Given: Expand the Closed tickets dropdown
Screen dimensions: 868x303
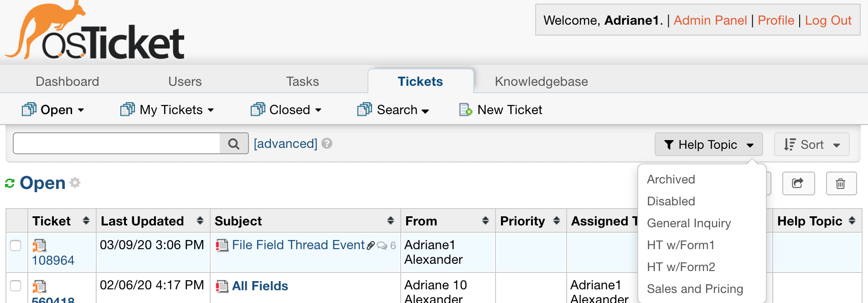Looking at the screenshot, I should (286, 110).
